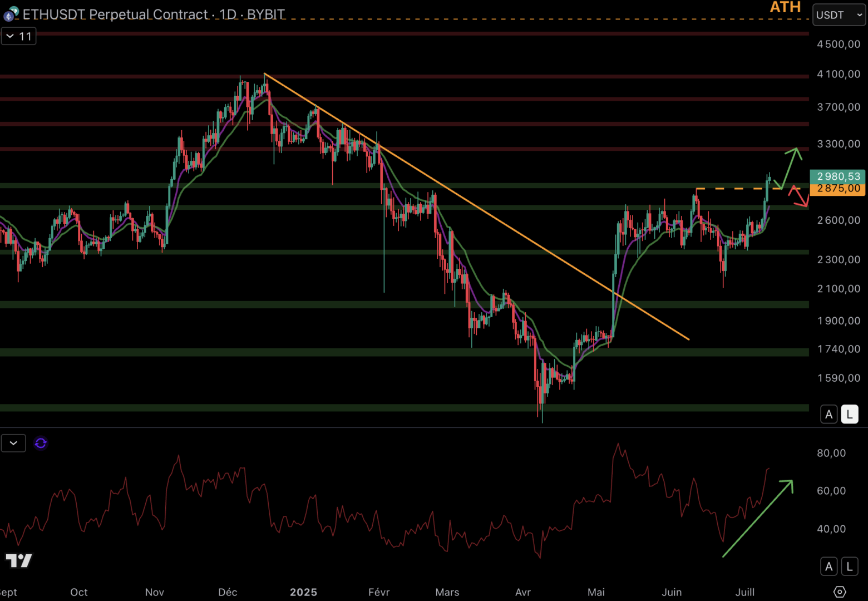Click the 4 100,00 price axis label
This screenshot has height=601, width=868.
[839, 74]
